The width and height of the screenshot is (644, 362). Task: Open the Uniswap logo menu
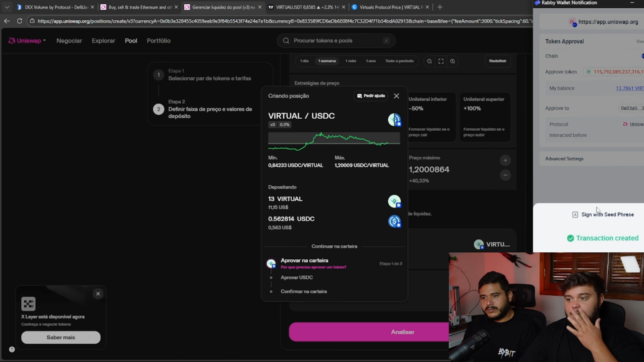[x=27, y=41]
